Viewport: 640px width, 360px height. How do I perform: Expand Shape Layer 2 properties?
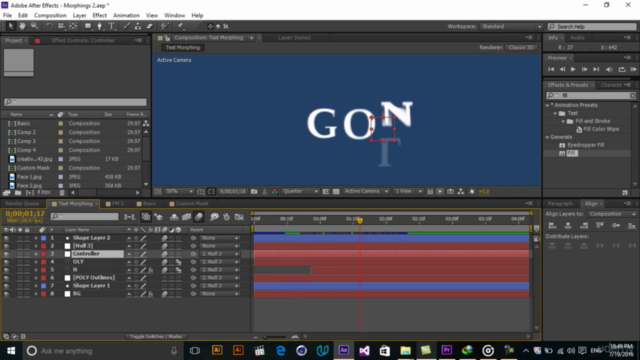36,238
